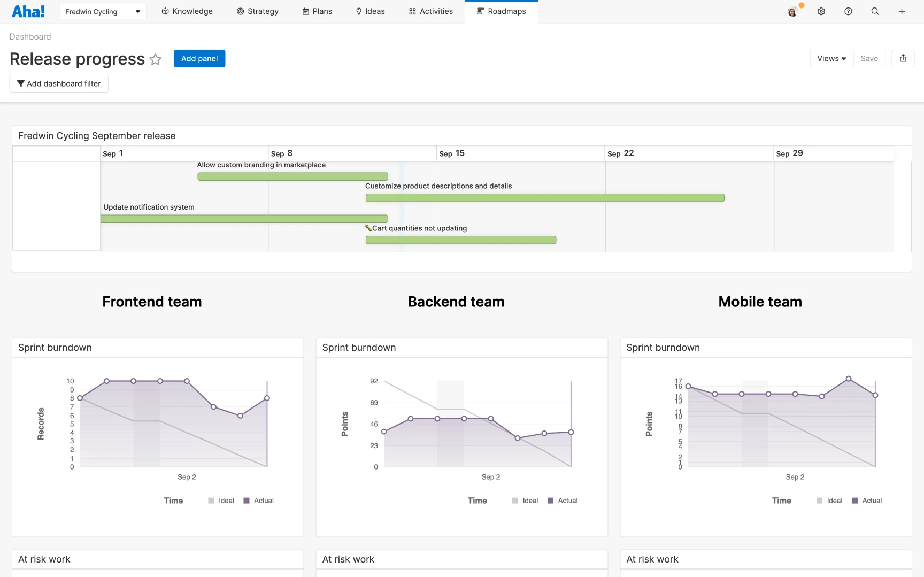Click the Aha! logo

(x=28, y=11)
